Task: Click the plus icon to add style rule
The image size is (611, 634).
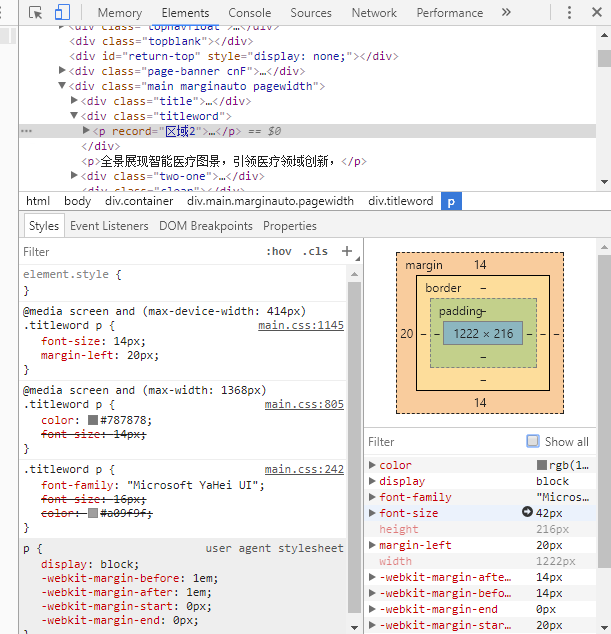Action: (x=347, y=251)
